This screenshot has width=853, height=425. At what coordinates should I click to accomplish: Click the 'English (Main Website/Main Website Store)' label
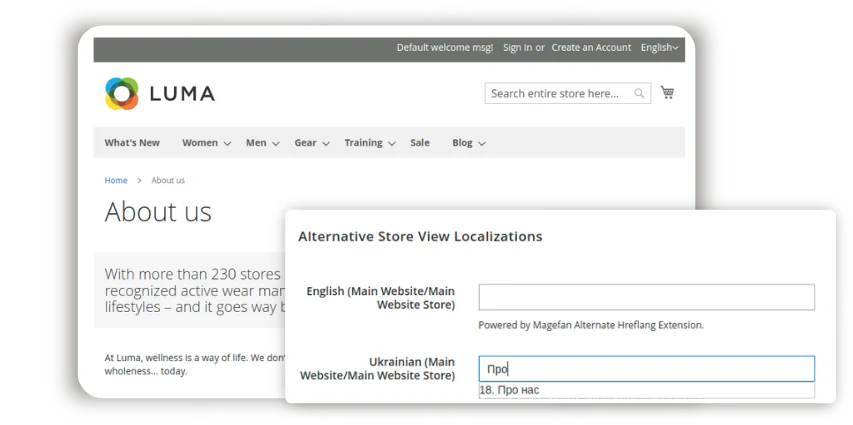click(381, 298)
